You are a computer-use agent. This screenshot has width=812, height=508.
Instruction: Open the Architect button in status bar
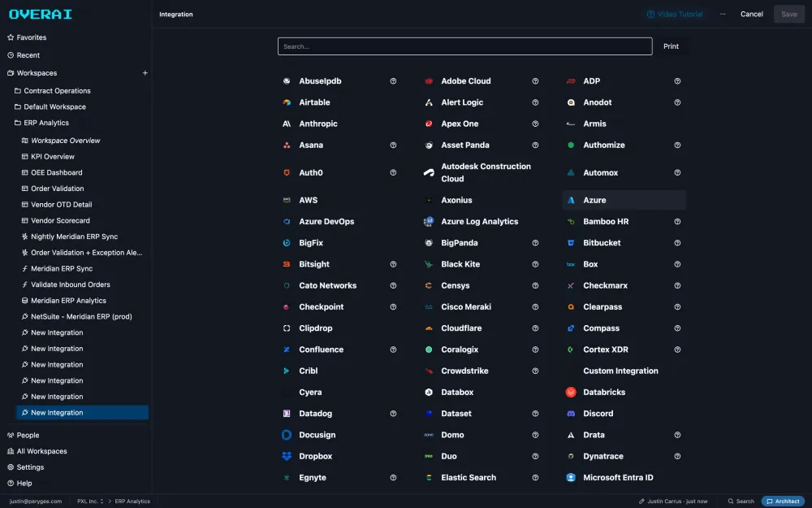coord(783,501)
